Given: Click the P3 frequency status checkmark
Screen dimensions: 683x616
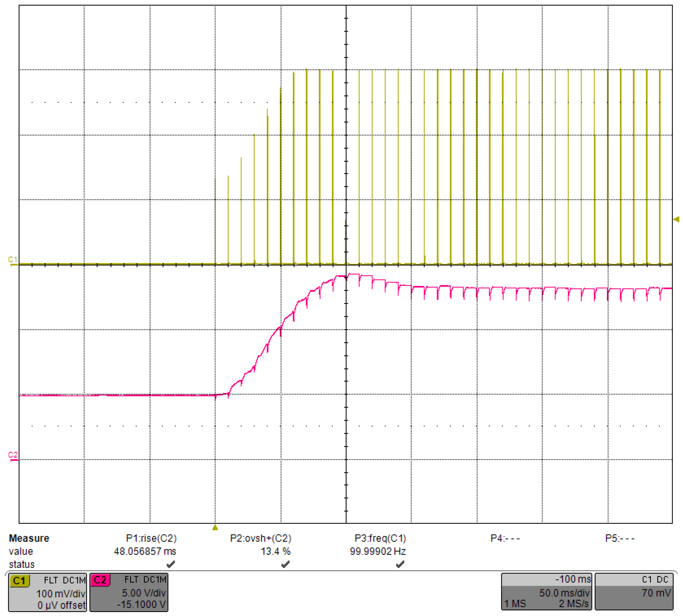Looking at the screenshot, I should point(400,564).
